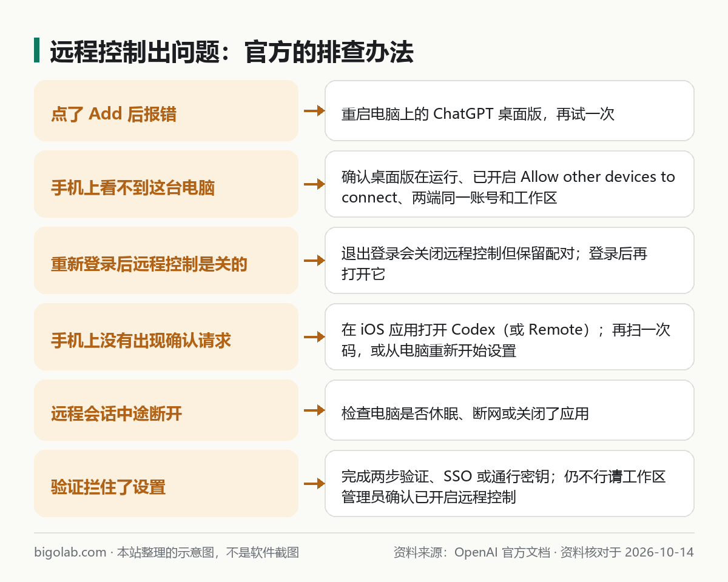Click the 在 iOS 应用打开 Codex solution text

506,340
